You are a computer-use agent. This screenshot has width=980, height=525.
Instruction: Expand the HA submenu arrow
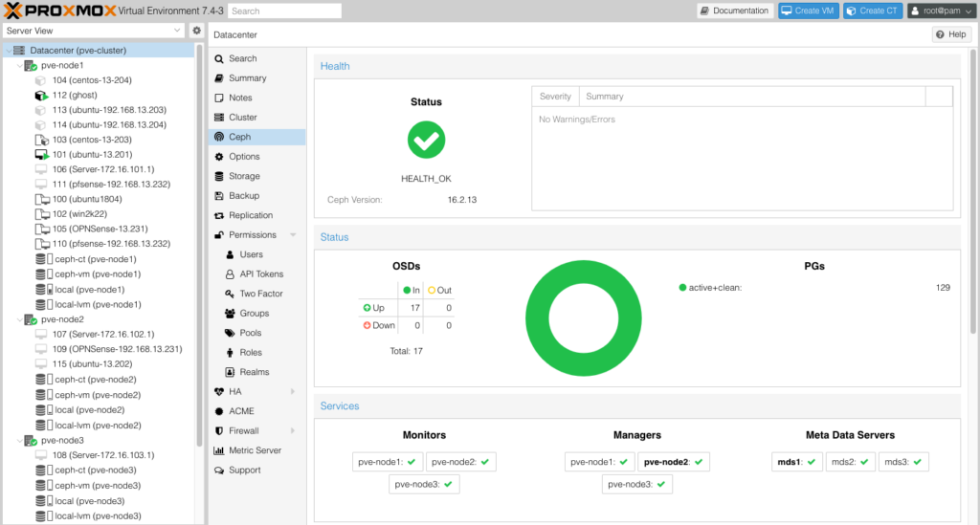(293, 391)
